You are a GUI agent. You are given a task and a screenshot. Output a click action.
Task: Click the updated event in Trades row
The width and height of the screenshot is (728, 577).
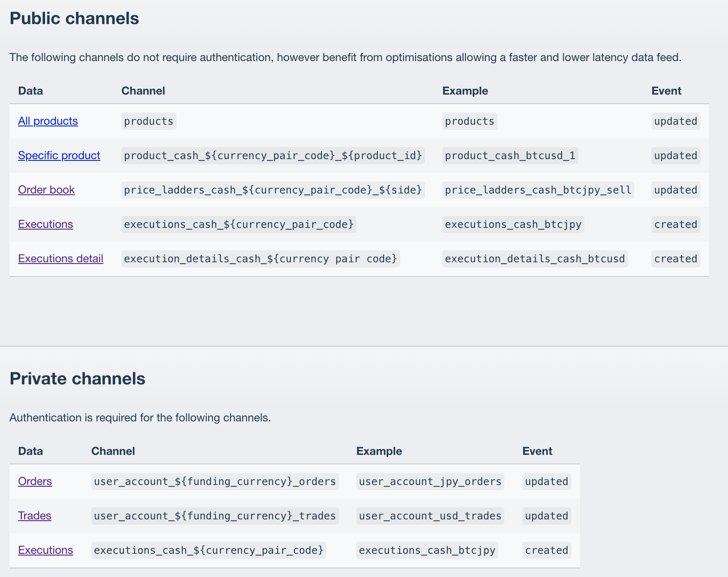pos(547,516)
